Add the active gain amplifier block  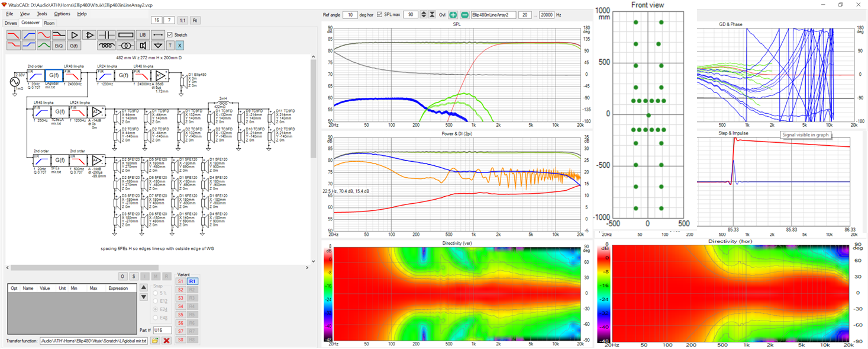89,35
